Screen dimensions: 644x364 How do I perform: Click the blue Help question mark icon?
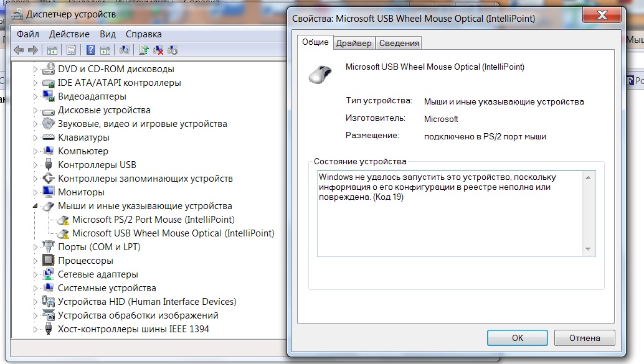(x=90, y=50)
